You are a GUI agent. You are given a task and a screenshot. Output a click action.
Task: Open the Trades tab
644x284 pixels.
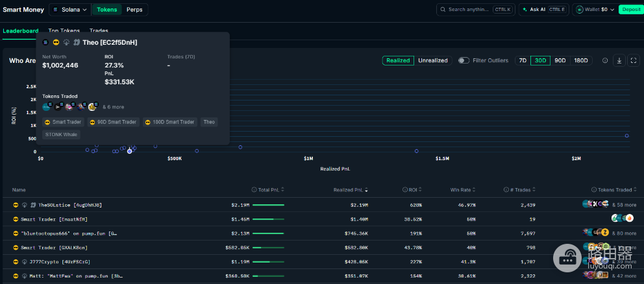click(99, 30)
